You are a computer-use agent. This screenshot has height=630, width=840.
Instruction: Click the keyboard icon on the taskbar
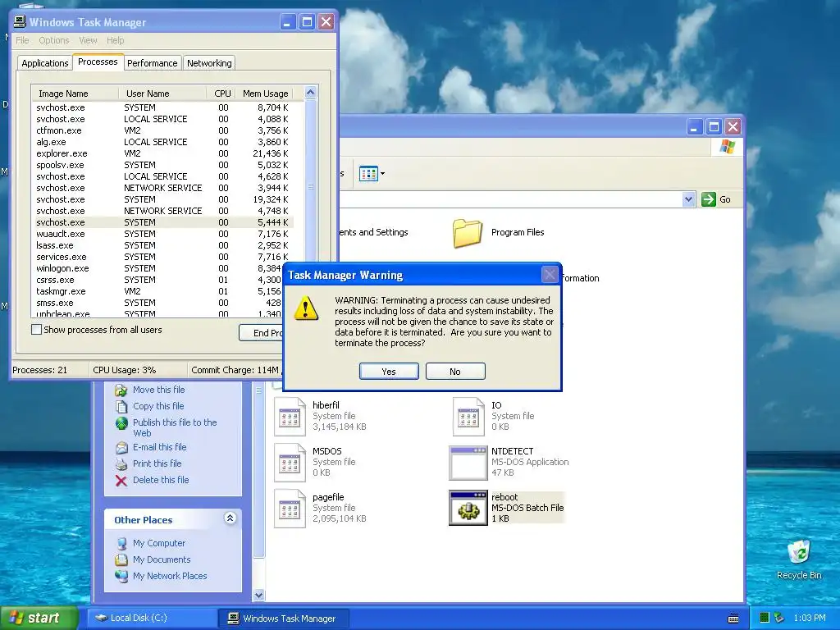[x=733, y=619]
